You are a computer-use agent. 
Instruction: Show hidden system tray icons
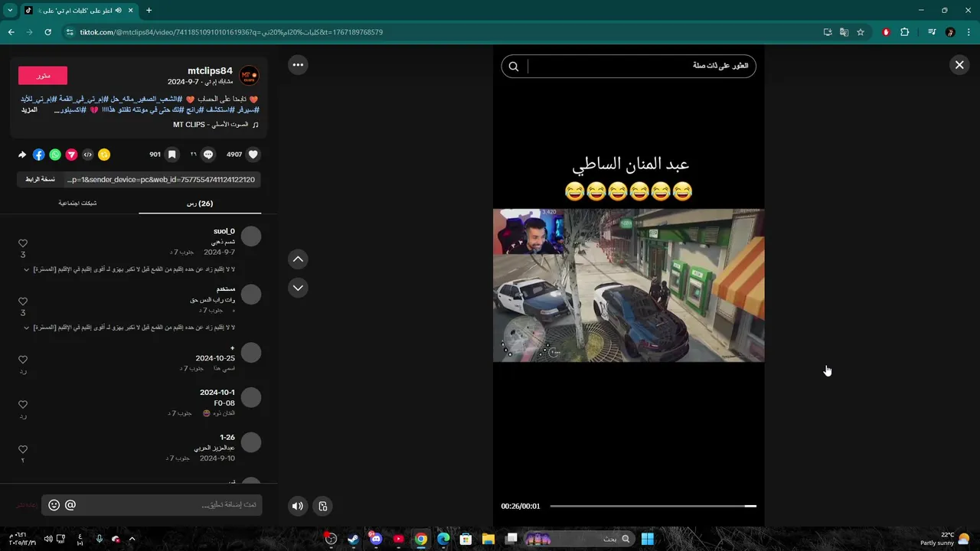pyautogui.click(x=132, y=539)
